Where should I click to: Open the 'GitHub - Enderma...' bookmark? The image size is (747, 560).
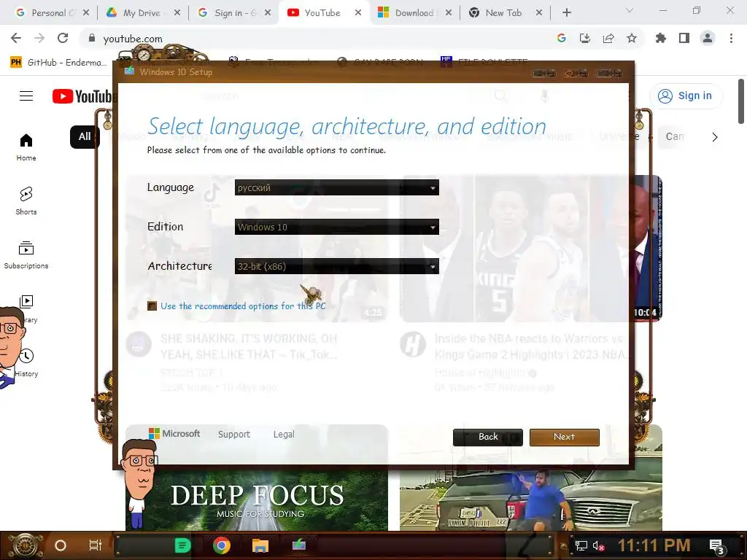(x=58, y=63)
